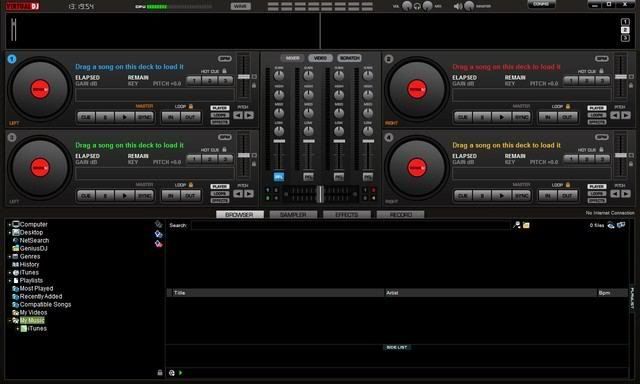Nudge pitch up arrow on deck 1
Screen dimensions: 640x384
click(249, 115)
